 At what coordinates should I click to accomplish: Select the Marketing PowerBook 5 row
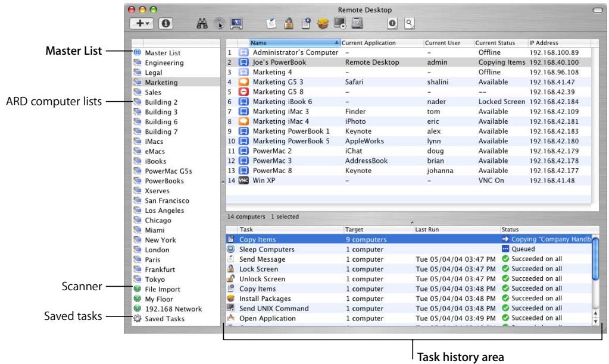pos(408,141)
